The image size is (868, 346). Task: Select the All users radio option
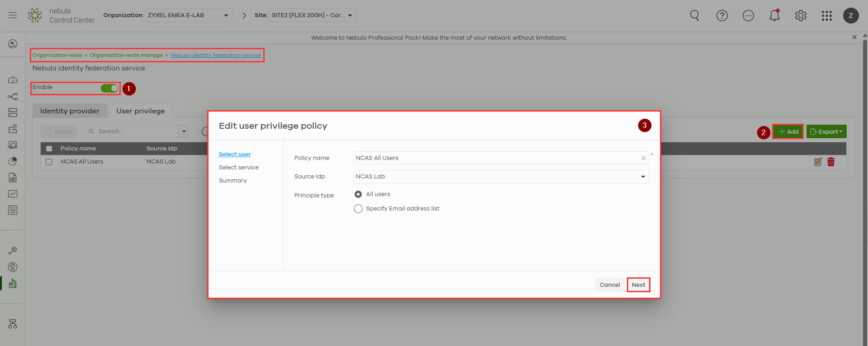[x=358, y=194]
